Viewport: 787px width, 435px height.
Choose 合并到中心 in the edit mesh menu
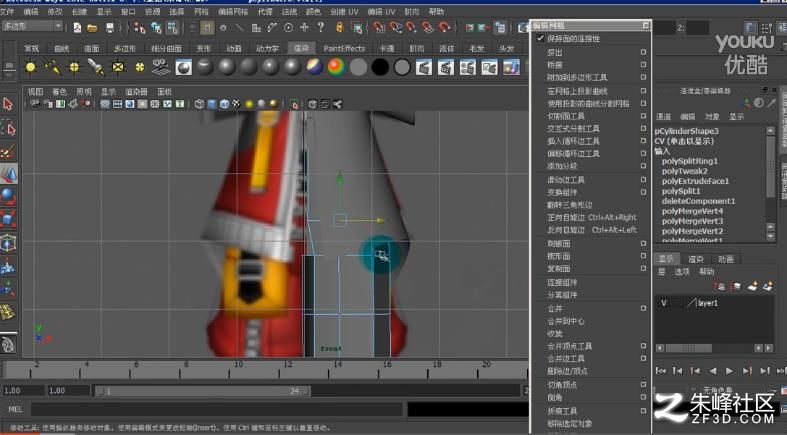point(566,321)
